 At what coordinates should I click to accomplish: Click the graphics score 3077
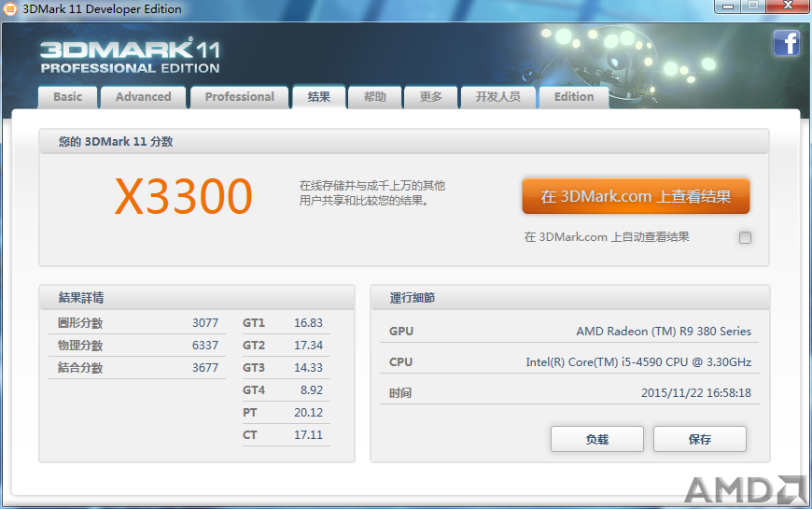(x=205, y=323)
